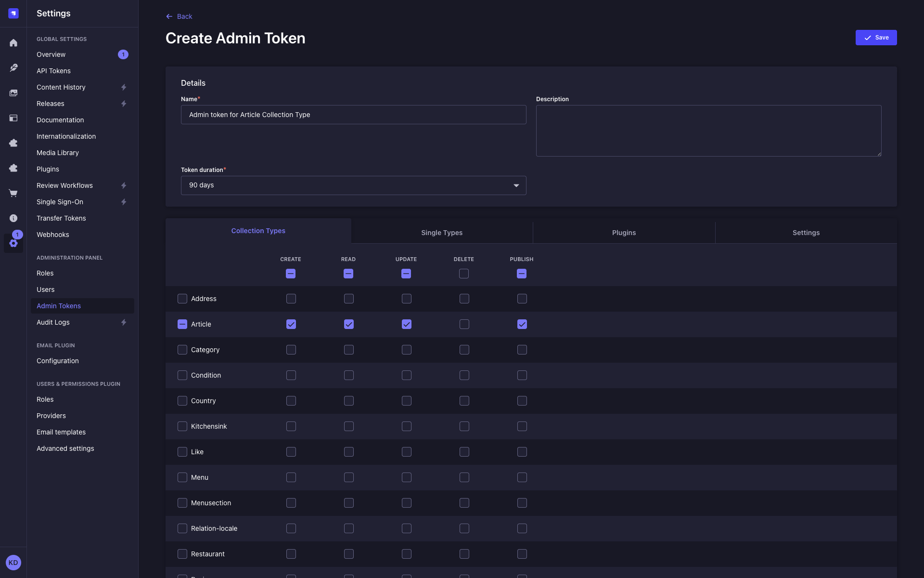Screen dimensions: 924x578
Task: Open the sidebar Settings gear icon
Action: coord(13,243)
